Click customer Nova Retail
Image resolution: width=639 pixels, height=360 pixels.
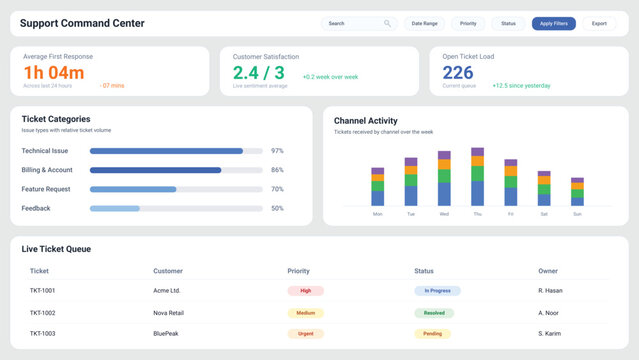168,313
